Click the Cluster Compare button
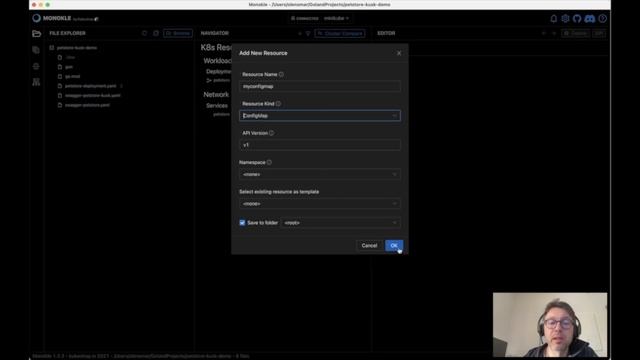Screen dimensions: 640x360 (340, 33)
